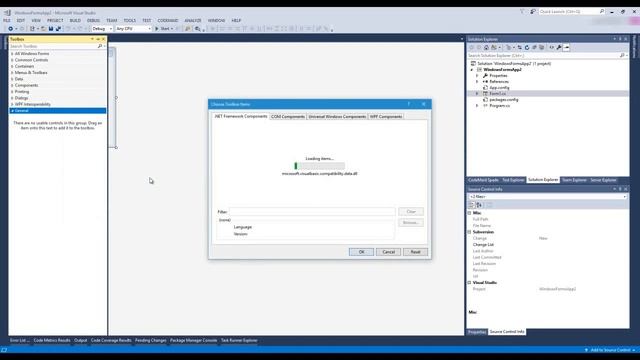Select .NET Framework Components tab
This screenshot has width=640, height=360.
(241, 116)
